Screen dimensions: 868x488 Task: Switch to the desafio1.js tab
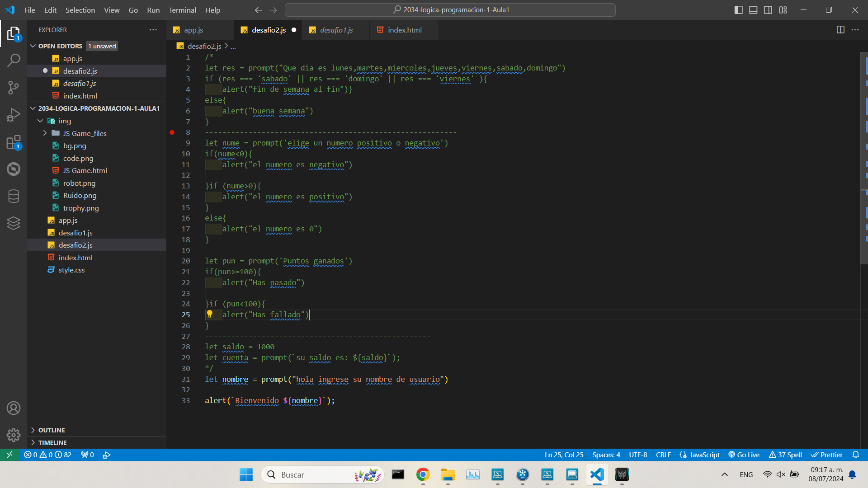click(x=336, y=30)
